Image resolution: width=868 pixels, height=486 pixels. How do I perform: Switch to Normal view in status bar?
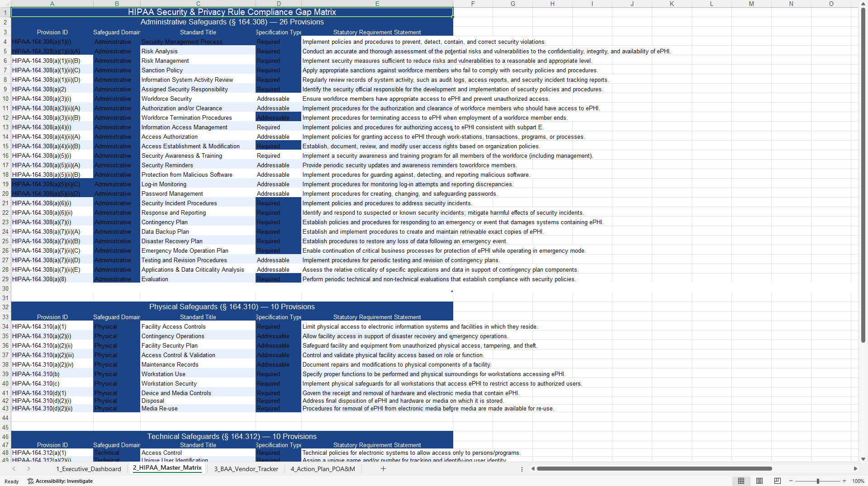pyautogui.click(x=741, y=481)
